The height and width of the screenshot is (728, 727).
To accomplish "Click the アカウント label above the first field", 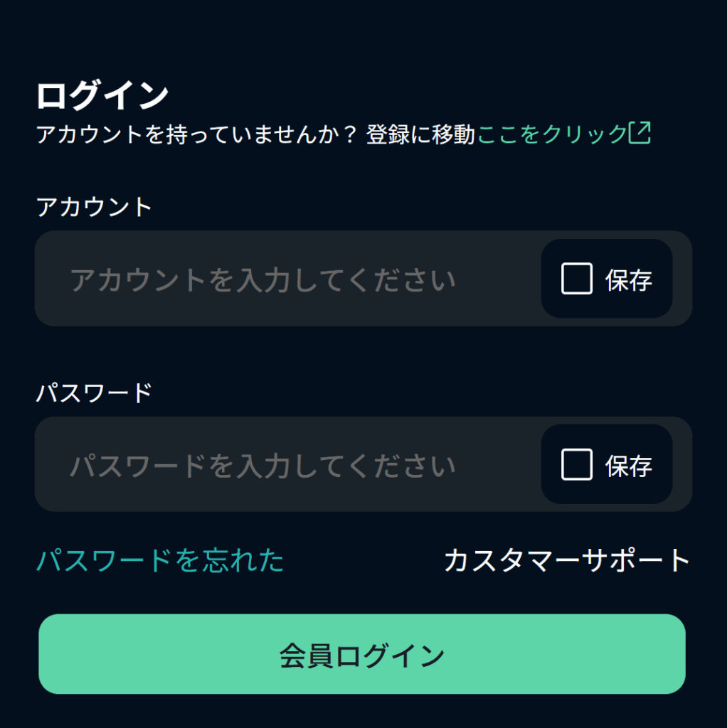I will [94, 207].
